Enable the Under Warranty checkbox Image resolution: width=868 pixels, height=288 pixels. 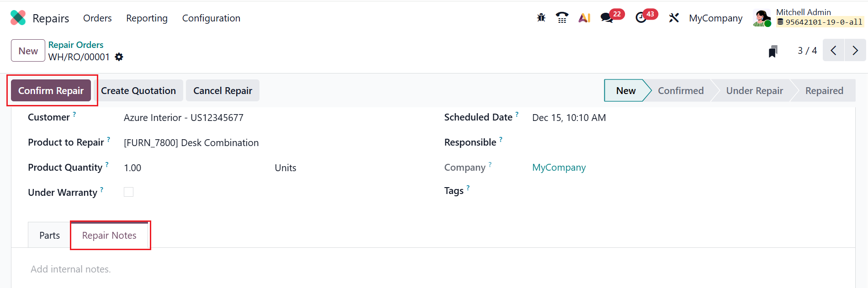pyautogui.click(x=129, y=192)
